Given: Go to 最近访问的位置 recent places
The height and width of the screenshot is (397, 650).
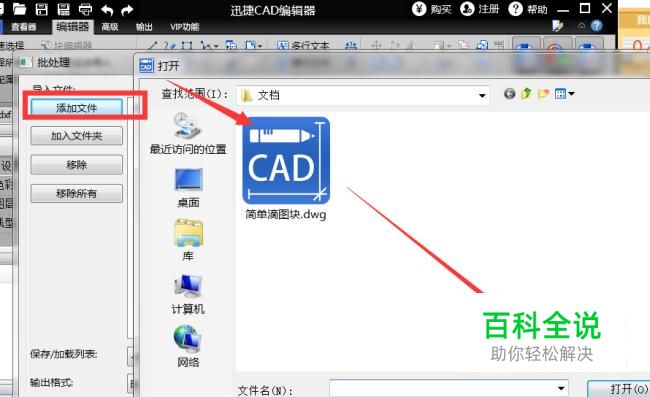Looking at the screenshot, I should (x=188, y=133).
